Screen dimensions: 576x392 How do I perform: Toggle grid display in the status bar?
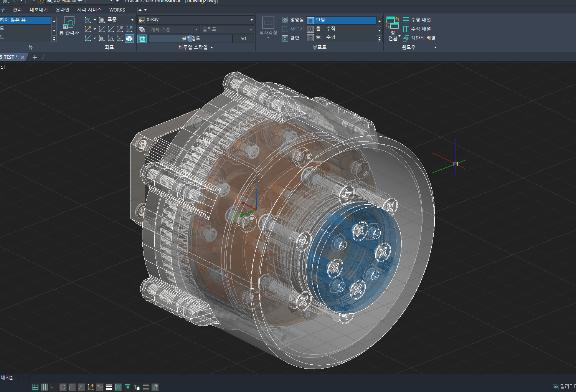[x=35, y=387]
